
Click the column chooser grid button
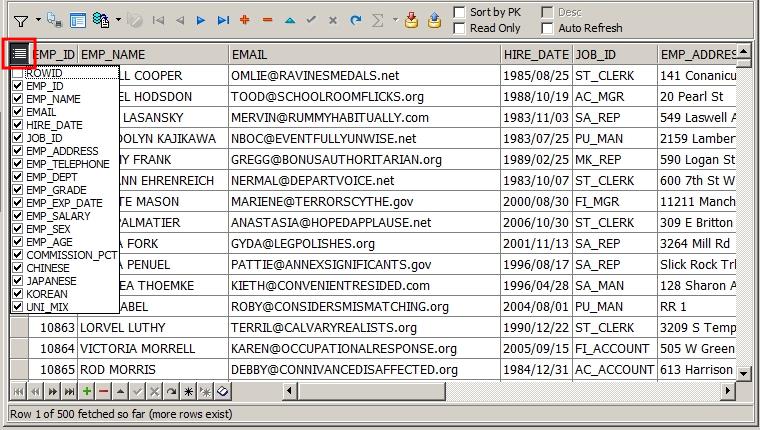click(20, 53)
